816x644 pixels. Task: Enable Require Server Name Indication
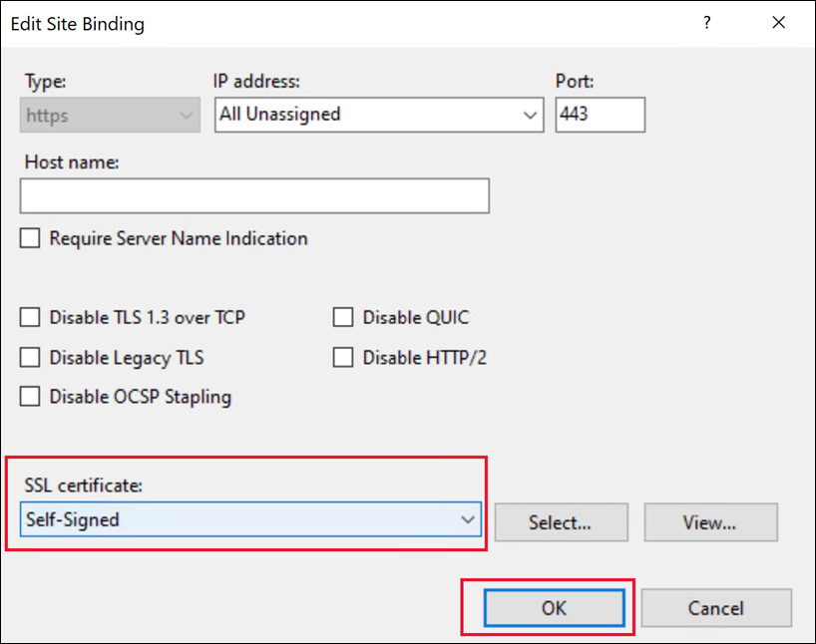tap(30, 238)
